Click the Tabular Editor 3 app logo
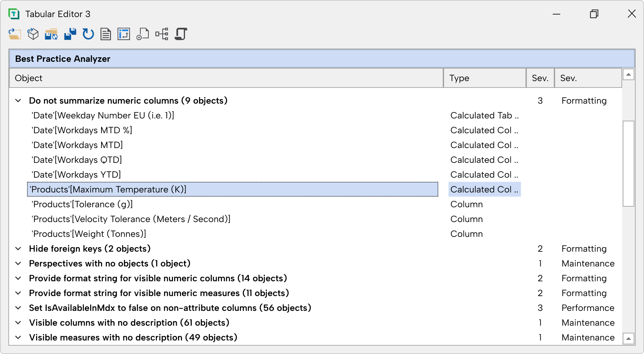 click(14, 14)
